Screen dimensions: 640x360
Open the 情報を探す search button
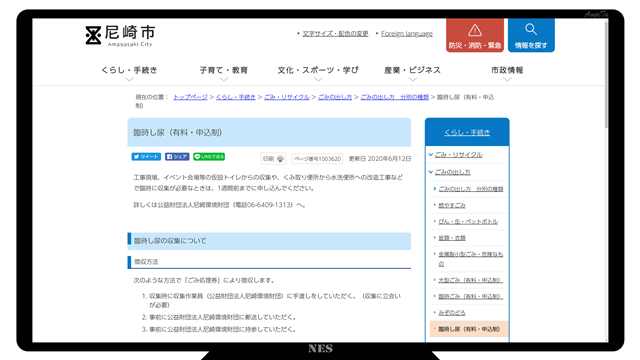click(x=531, y=36)
